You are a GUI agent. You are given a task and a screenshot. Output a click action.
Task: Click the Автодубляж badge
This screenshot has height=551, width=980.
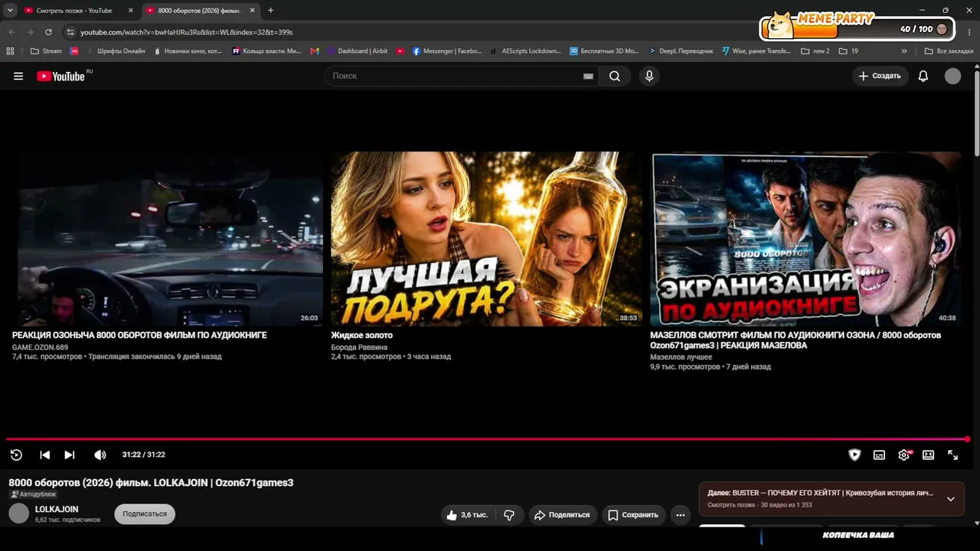pyautogui.click(x=33, y=494)
